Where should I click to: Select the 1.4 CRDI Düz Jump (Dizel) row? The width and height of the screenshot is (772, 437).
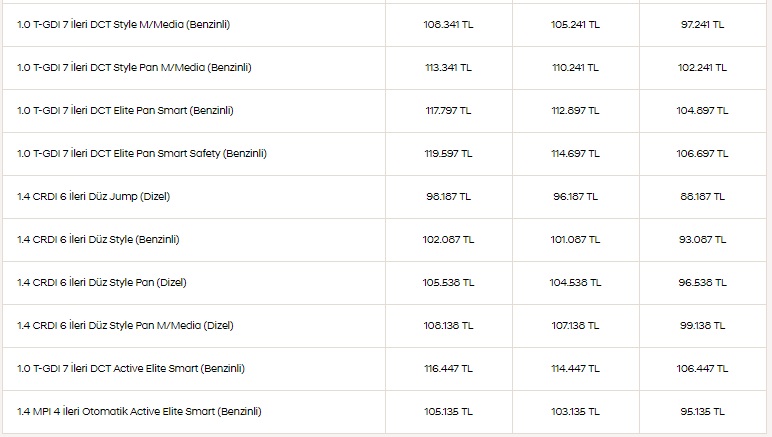pyautogui.click(x=384, y=197)
